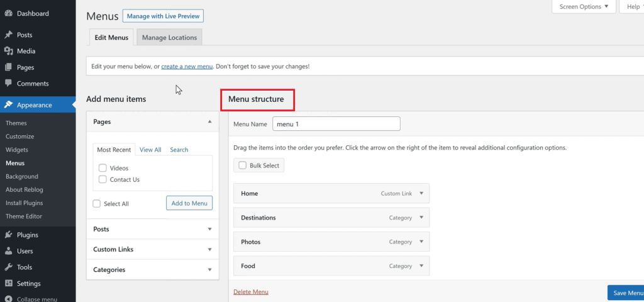Image resolution: width=644 pixels, height=302 pixels.
Task: Click the Menu Name input field
Action: pyautogui.click(x=336, y=124)
